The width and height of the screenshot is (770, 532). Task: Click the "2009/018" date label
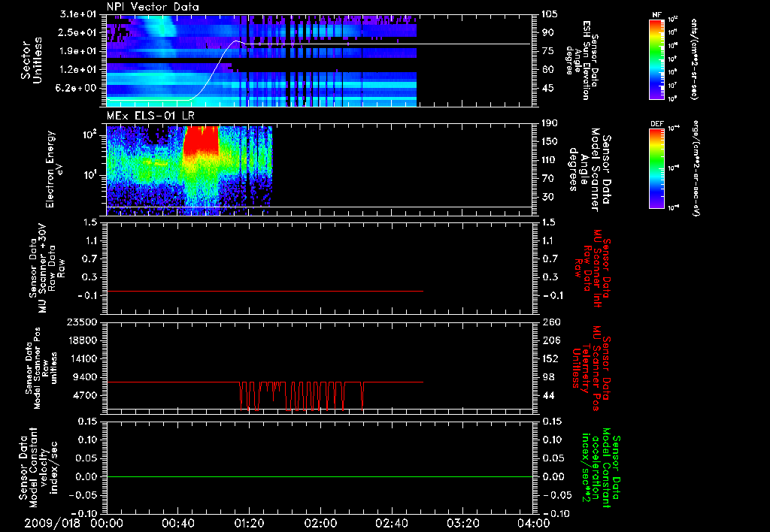(x=53, y=523)
